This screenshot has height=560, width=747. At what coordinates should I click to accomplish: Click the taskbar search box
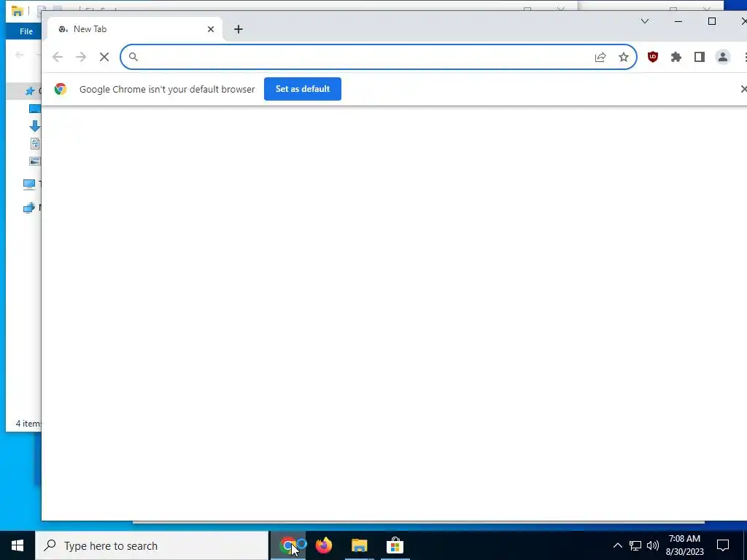click(152, 545)
